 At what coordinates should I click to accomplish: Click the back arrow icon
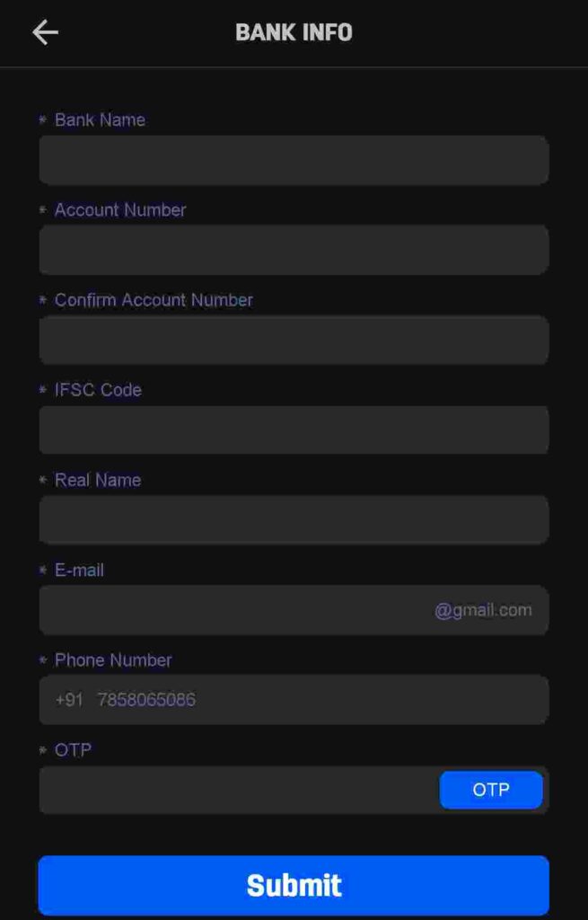[45, 31]
